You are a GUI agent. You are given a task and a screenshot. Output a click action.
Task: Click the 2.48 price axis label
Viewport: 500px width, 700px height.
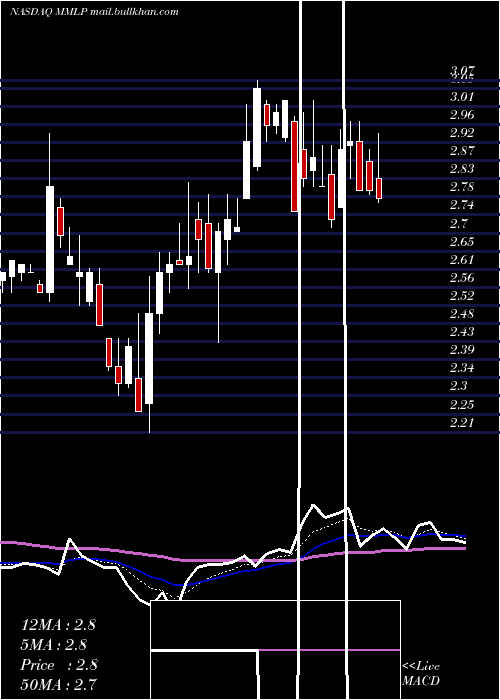[x=462, y=314]
